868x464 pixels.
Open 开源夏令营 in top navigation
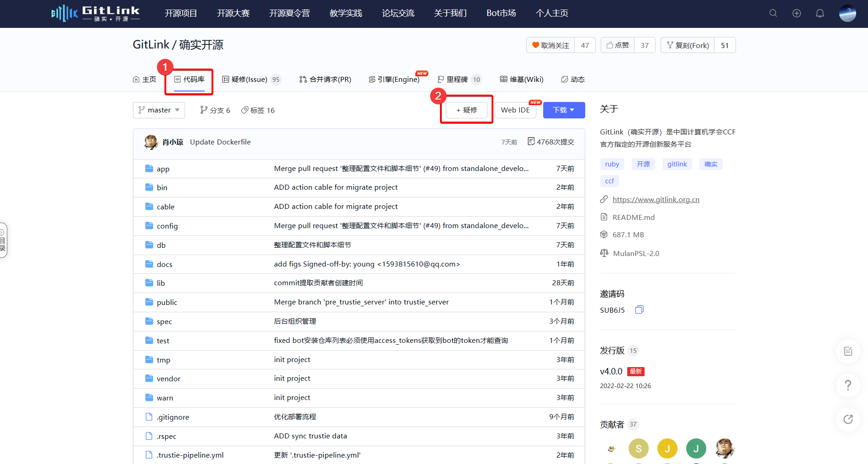pyautogui.click(x=290, y=13)
